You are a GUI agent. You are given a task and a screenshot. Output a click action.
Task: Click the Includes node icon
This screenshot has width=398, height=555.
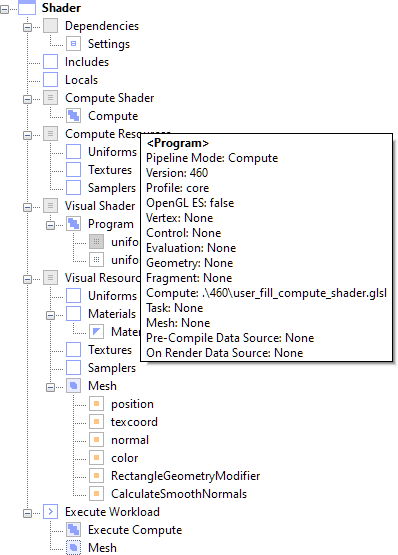(x=51, y=62)
